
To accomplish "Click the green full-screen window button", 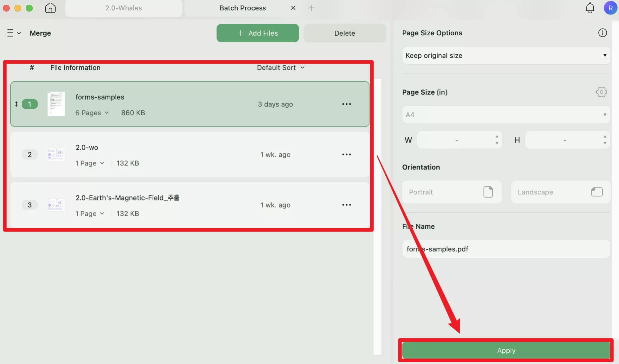I will point(29,8).
